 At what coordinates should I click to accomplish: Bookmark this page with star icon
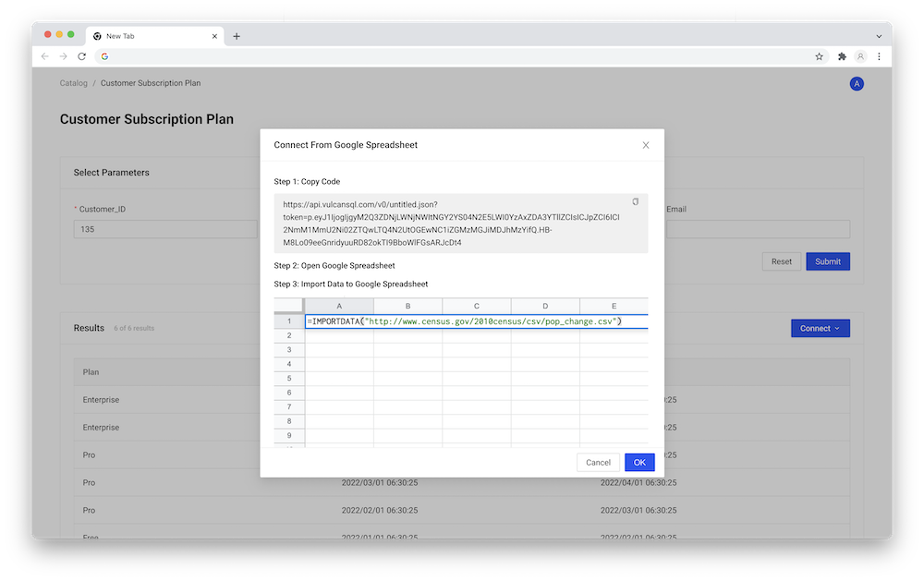click(819, 56)
